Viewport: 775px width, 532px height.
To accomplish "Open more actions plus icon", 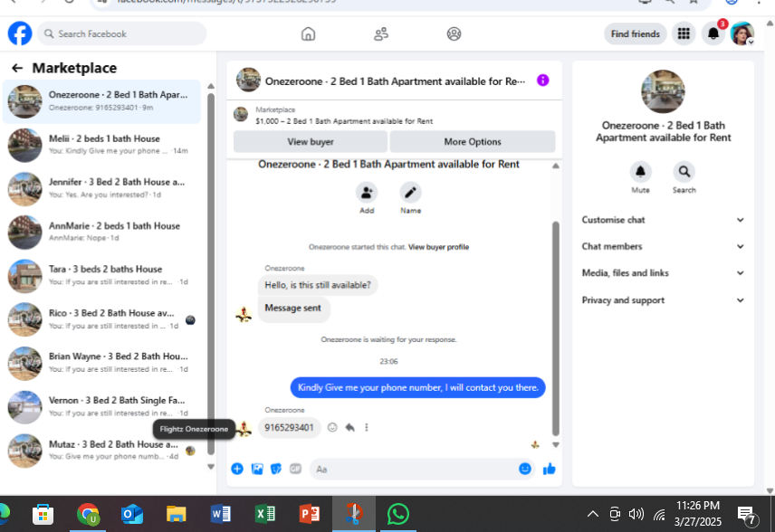I will 237,469.
